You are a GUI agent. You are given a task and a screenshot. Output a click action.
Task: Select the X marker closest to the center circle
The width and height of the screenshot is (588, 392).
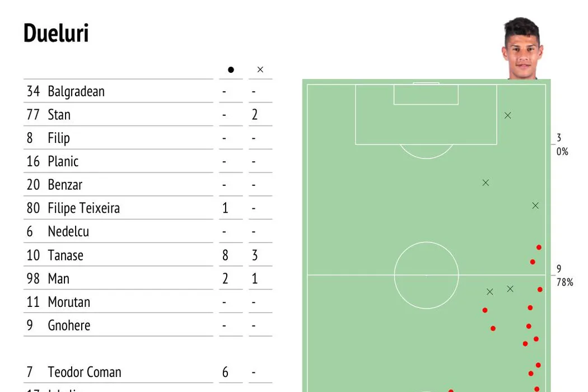490,292
